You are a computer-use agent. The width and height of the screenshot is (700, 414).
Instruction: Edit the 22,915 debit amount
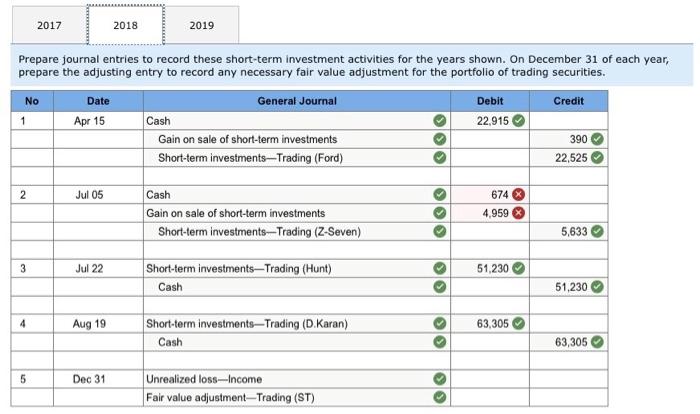point(490,121)
